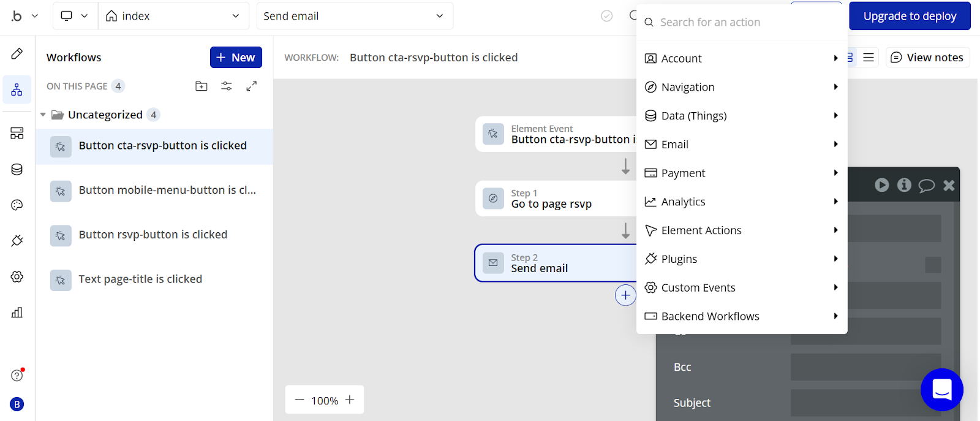980x421 pixels.
Task: Open the Navigation actions submenu
Action: pos(742,87)
